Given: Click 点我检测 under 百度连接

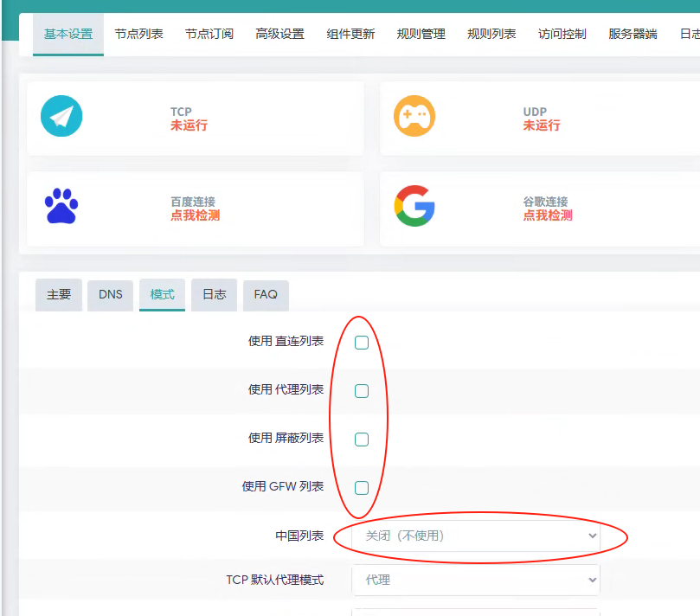Looking at the screenshot, I should pos(195,215).
